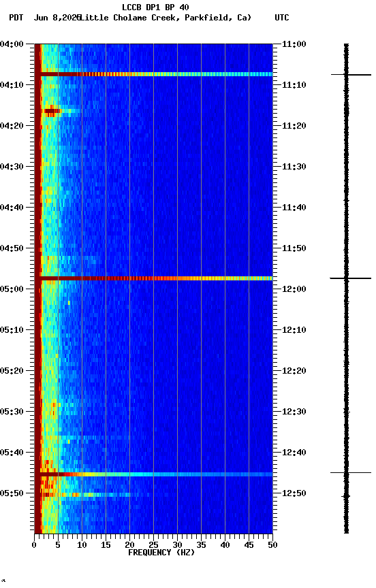Click the 50 Hz frequency tick label
The image size is (376, 588).
click(272, 545)
